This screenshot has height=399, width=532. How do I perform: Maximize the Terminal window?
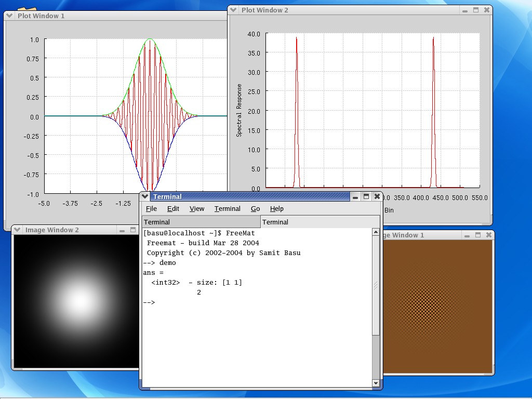366,196
